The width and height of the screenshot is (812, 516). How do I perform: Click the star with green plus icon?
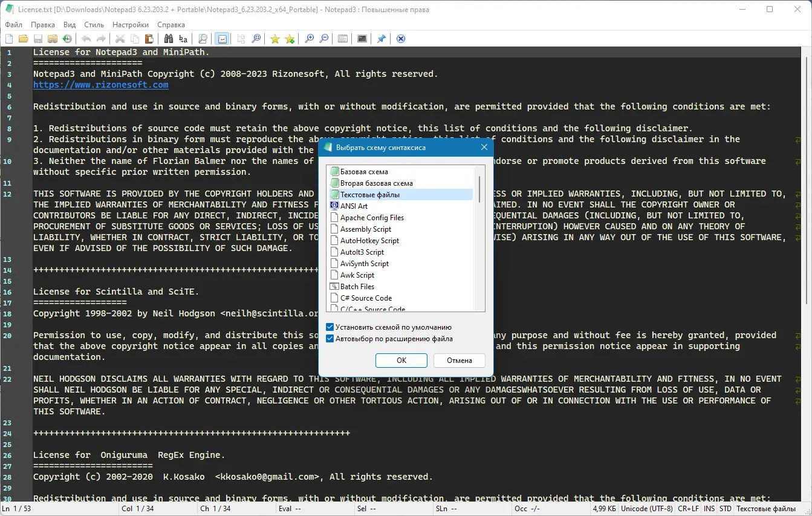pyautogui.click(x=290, y=39)
